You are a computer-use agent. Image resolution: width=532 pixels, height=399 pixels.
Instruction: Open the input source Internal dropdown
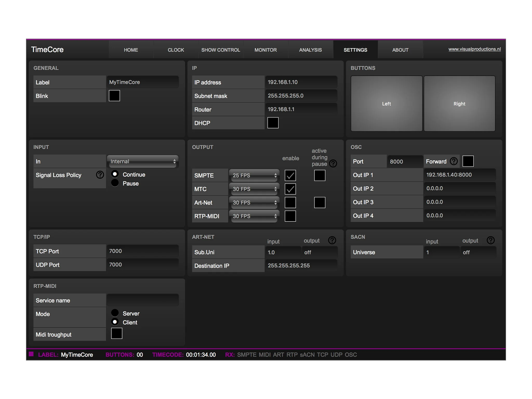point(143,161)
